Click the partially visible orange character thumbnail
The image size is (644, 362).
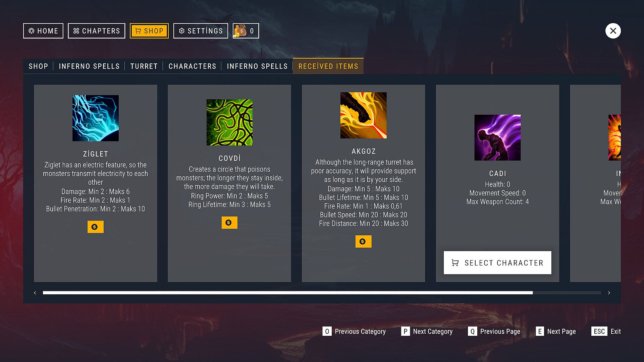[614, 137]
